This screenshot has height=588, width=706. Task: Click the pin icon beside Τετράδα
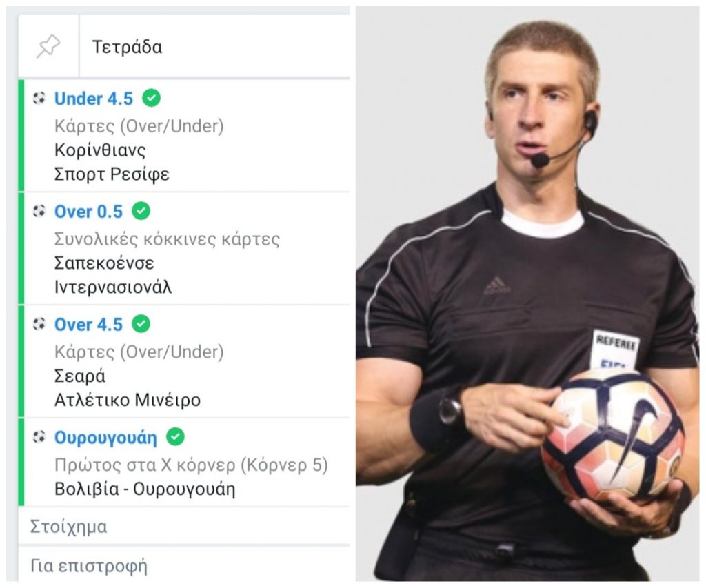(x=48, y=46)
